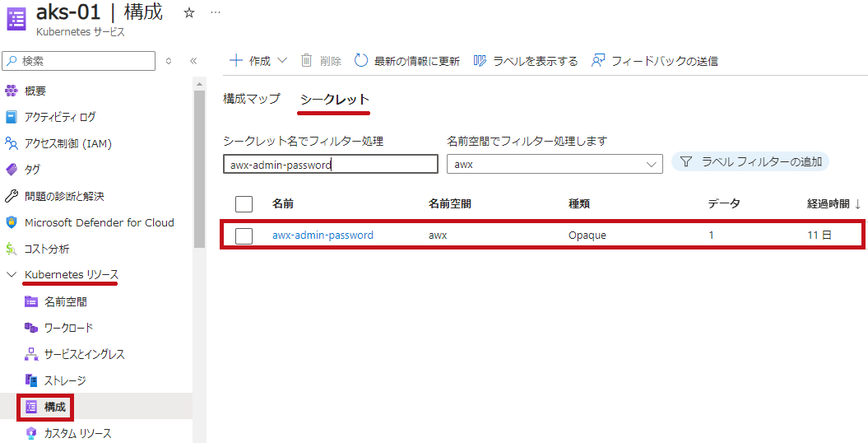Click the ワークロード sidebar icon
The width and height of the screenshot is (868, 443).
(31, 328)
